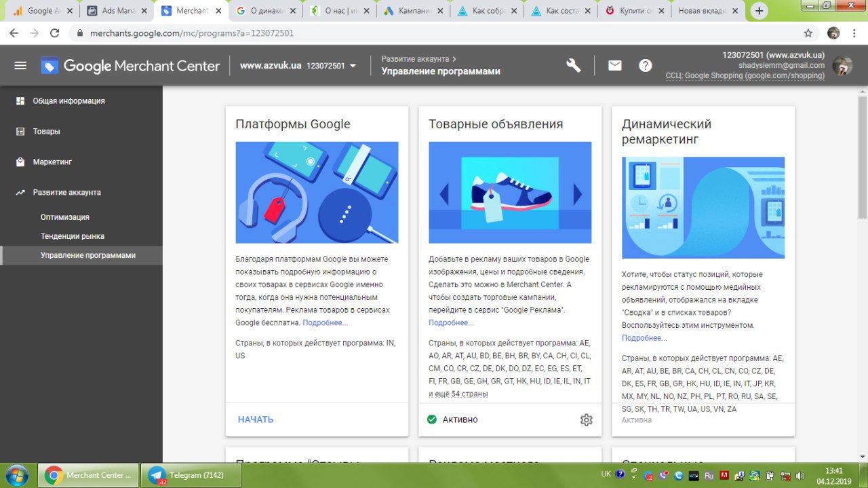The image size is (868, 488).
Task: Reload the page with refresh icon
Action: (55, 33)
